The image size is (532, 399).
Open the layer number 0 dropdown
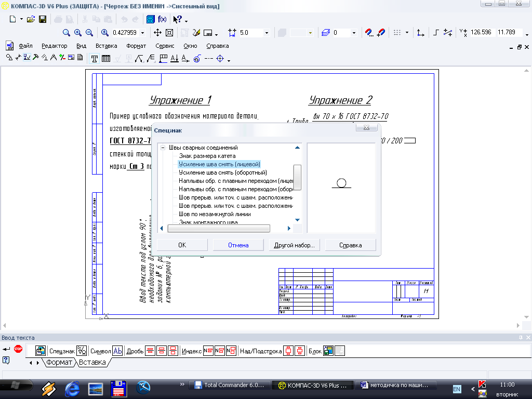354,33
